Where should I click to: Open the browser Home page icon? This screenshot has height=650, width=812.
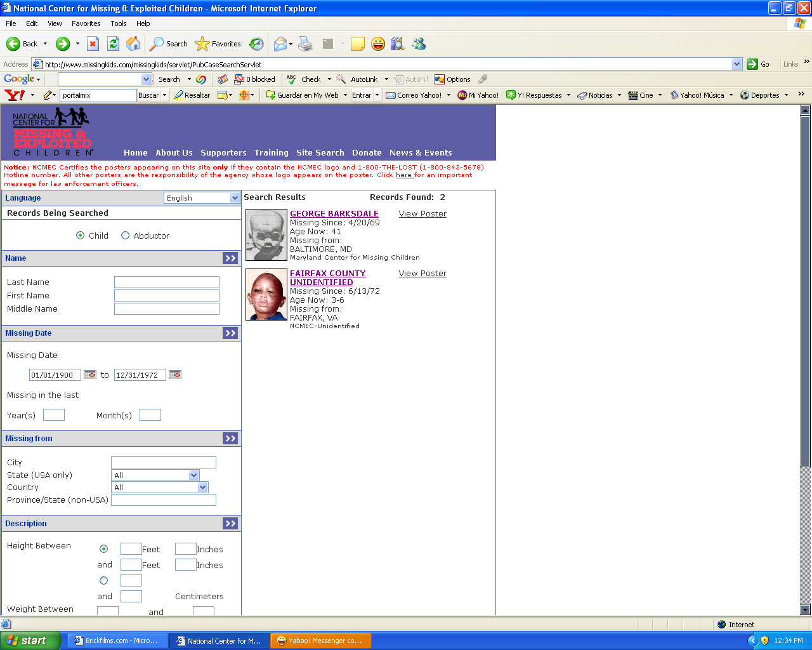[x=133, y=44]
